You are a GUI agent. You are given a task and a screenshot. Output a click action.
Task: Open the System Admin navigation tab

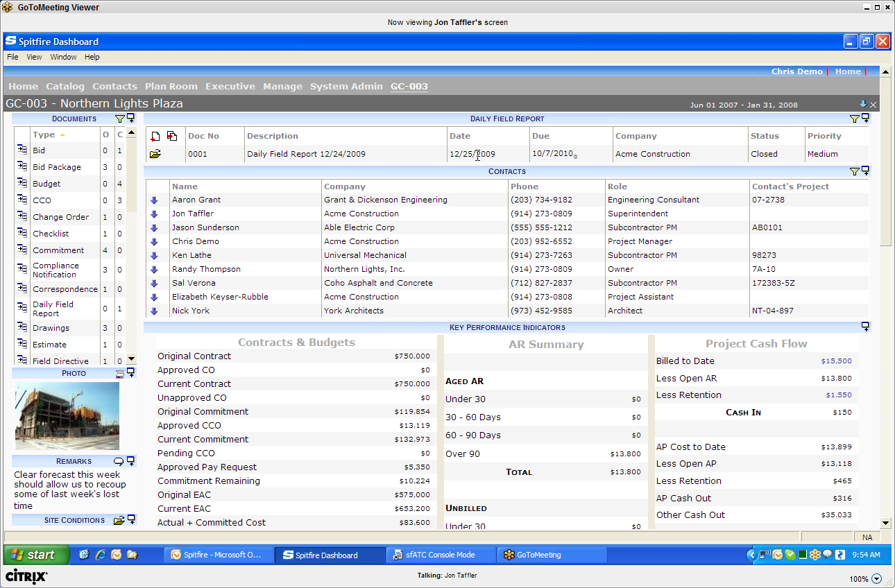click(346, 87)
